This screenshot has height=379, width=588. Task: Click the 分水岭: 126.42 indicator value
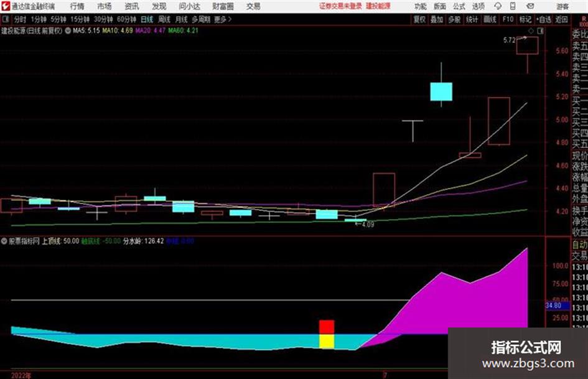144,241
